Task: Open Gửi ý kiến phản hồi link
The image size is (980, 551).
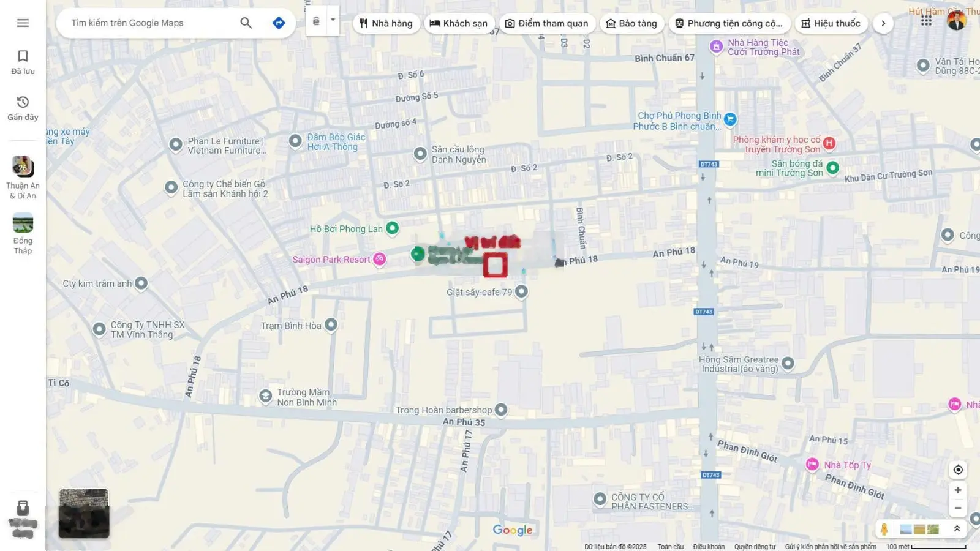Action: click(x=831, y=547)
